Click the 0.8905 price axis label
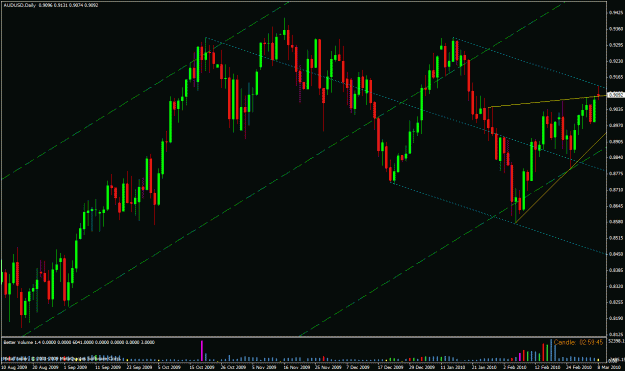 click(616, 141)
